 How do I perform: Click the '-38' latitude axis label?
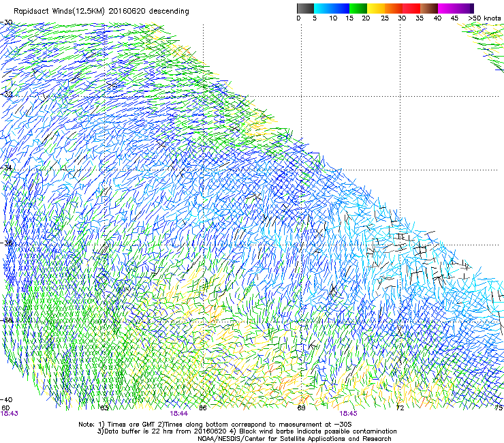6,320
